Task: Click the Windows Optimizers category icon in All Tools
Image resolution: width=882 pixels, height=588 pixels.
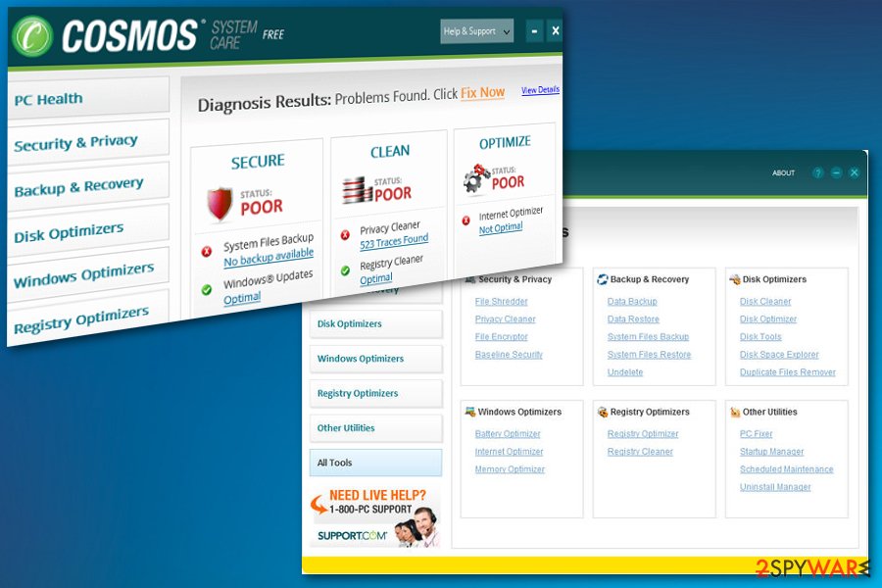Action: (x=469, y=412)
